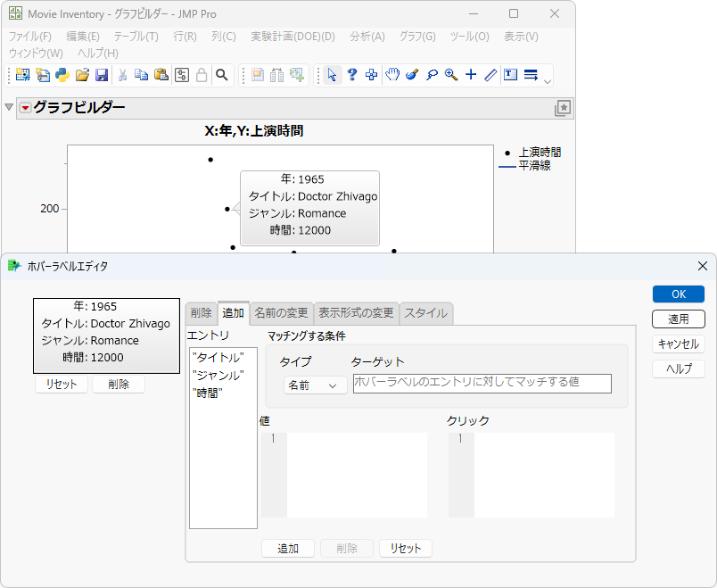Click リセット button under the label preview

coord(62,385)
